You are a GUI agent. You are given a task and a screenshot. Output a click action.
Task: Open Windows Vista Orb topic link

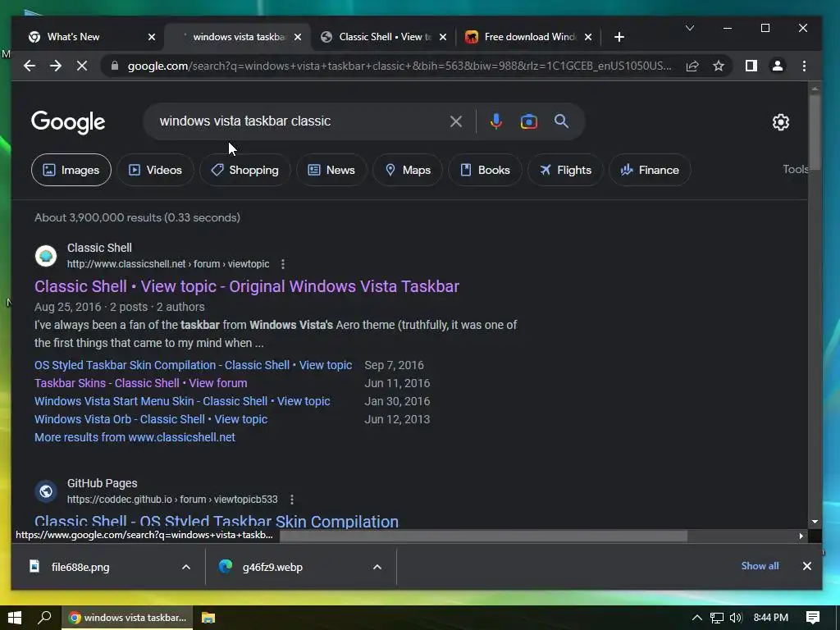pyautogui.click(x=151, y=419)
